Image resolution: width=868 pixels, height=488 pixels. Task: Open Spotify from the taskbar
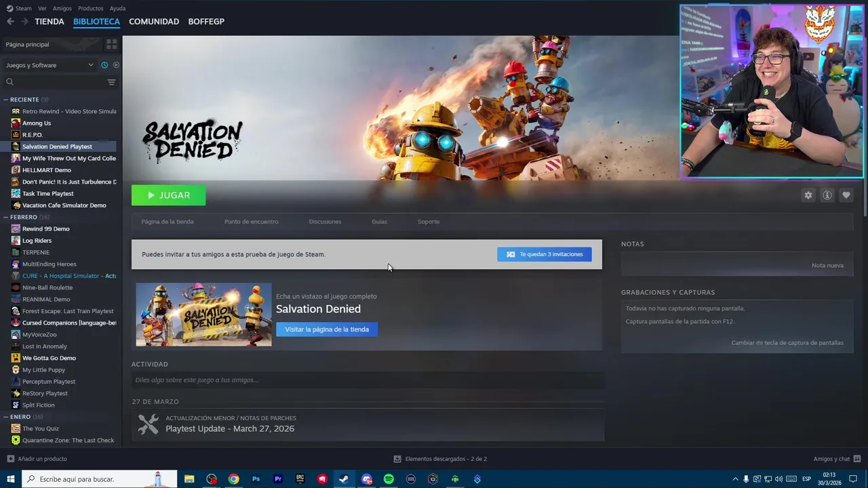click(x=389, y=479)
